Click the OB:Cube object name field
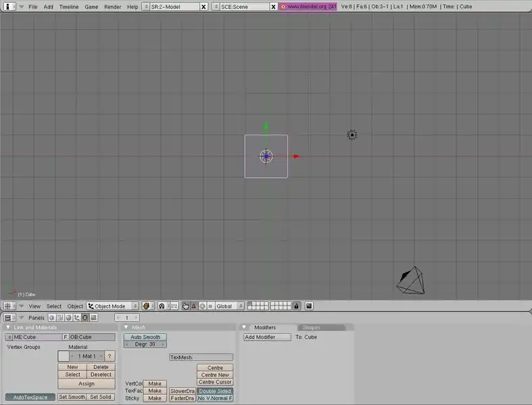The height and width of the screenshot is (405, 532). (92, 337)
